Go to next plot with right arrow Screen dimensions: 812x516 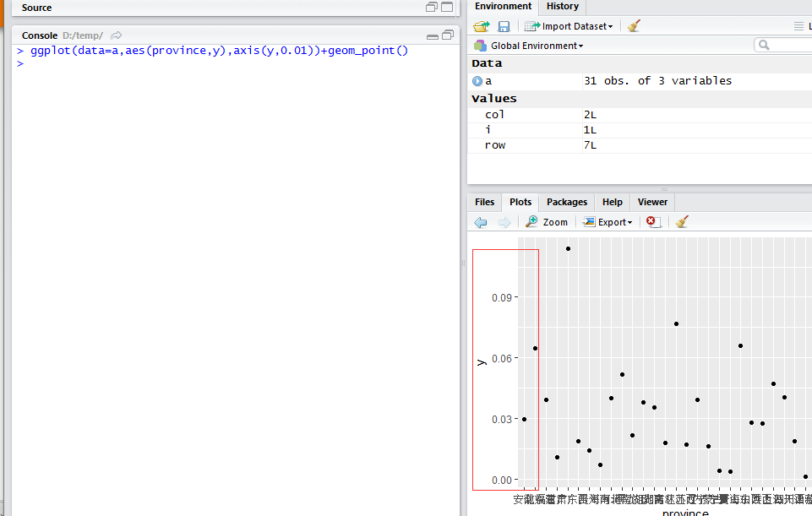[x=504, y=222]
